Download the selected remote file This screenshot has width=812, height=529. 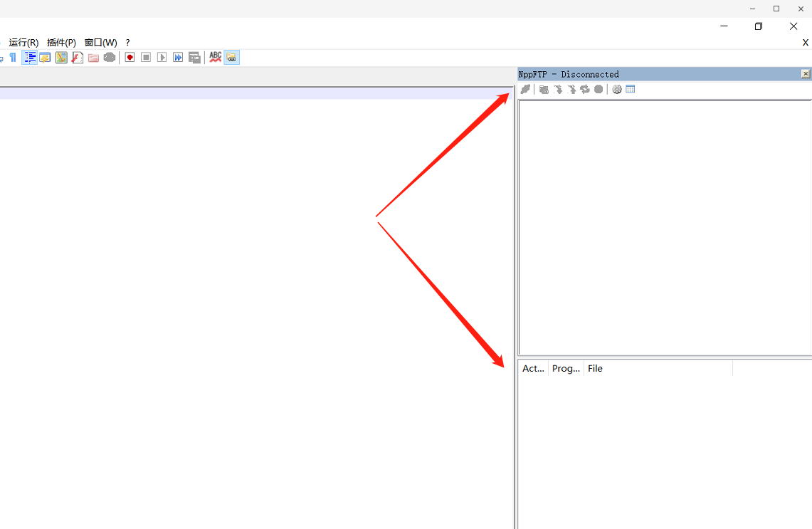[x=558, y=89]
